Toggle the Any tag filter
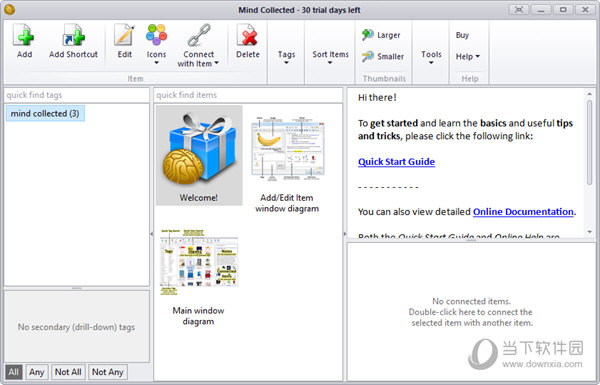The image size is (600, 385). [37, 372]
